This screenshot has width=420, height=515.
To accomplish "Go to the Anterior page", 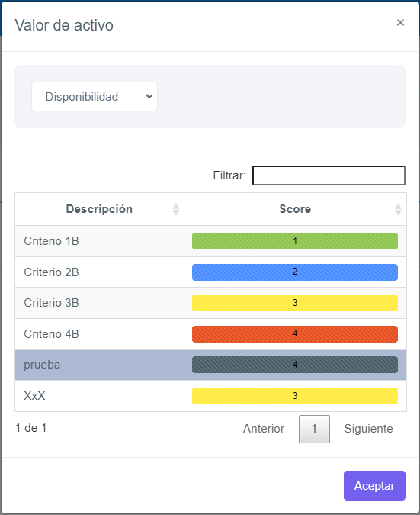I will (264, 429).
